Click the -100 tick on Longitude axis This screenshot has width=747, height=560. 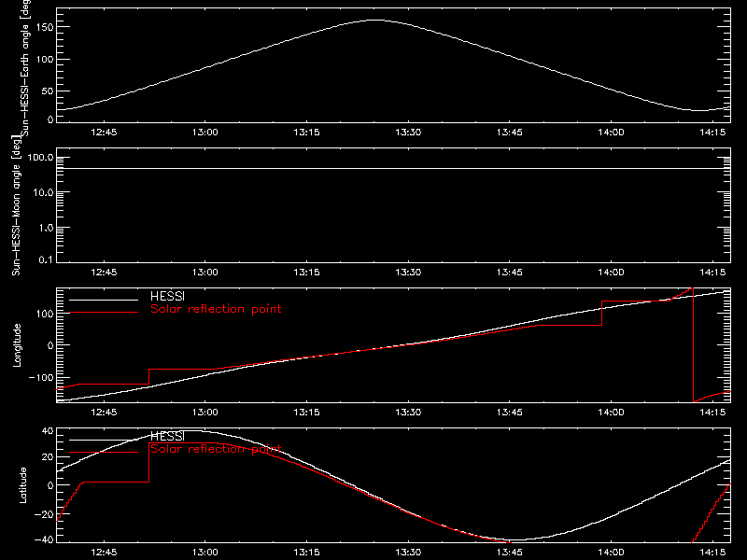coord(41,377)
